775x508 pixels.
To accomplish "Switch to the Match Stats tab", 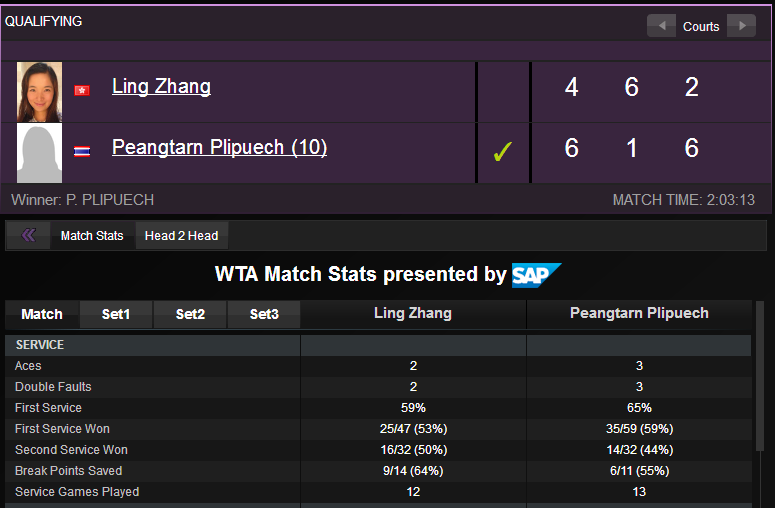I will [x=92, y=236].
